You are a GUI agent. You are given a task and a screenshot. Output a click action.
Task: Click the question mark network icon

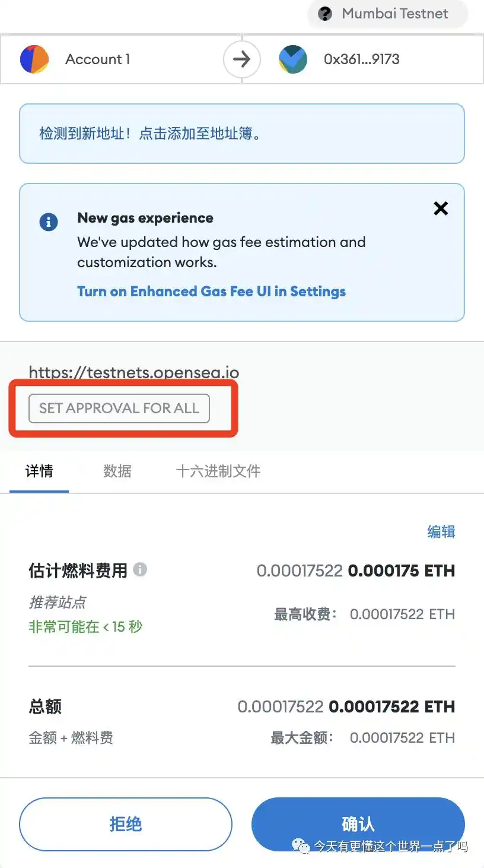click(x=325, y=14)
